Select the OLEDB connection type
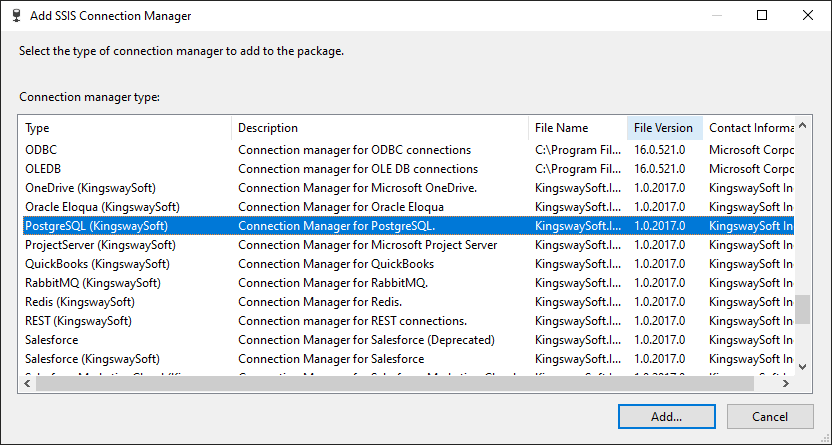The width and height of the screenshot is (832, 445). click(409, 169)
